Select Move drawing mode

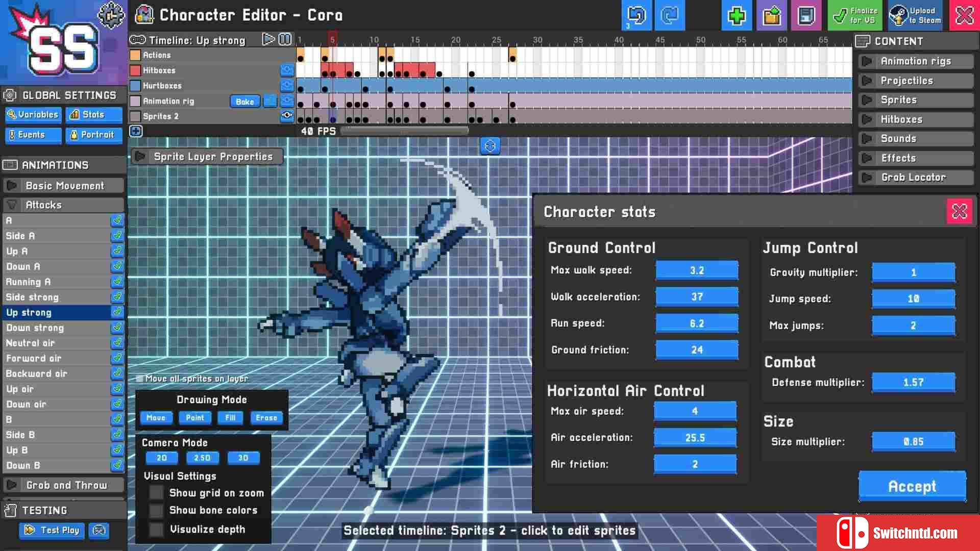156,418
